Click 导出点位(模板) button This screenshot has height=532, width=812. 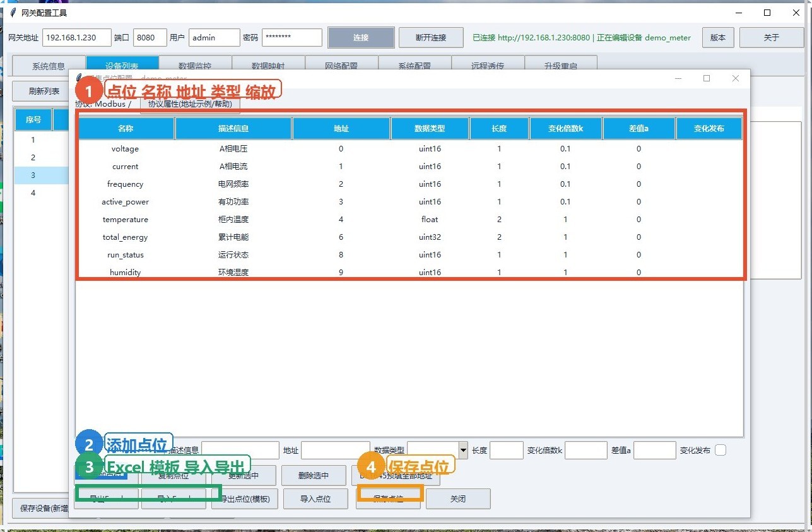[245, 499]
